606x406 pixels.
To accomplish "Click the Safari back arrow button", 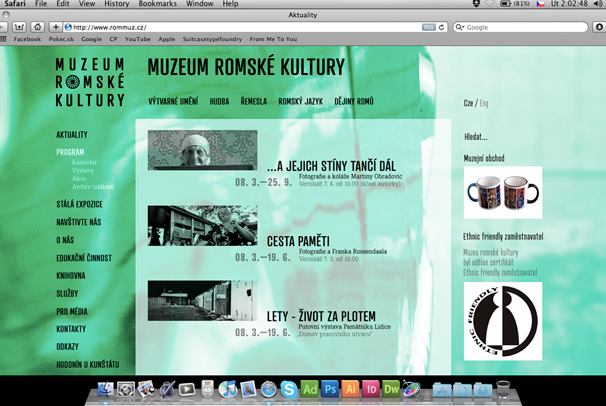I will [x=9, y=27].
